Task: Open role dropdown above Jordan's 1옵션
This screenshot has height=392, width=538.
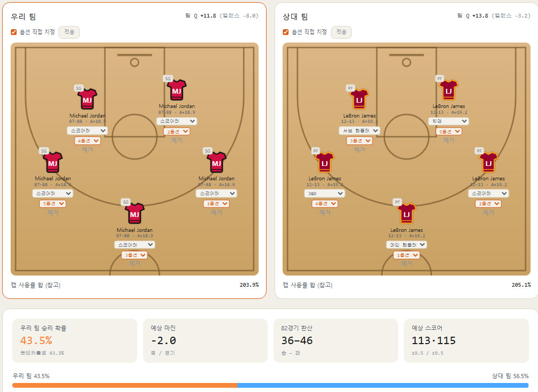Action: tap(217, 194)
